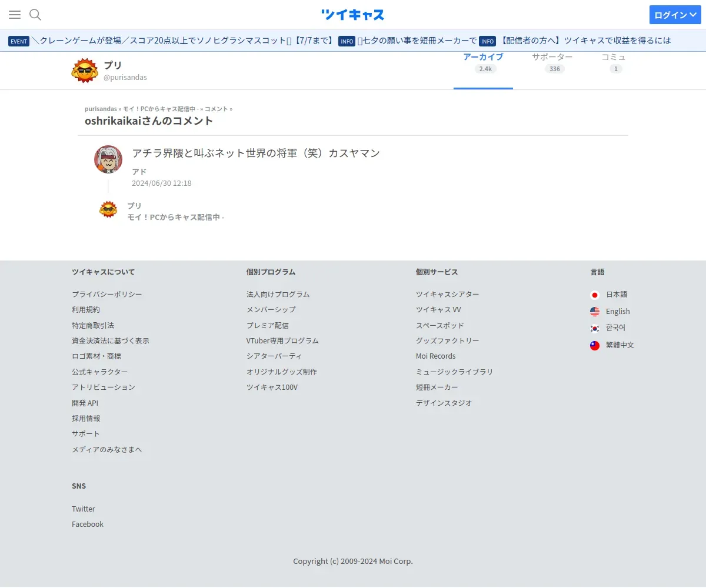Switch language to 한국어
This screenshot has height=588, width=706.
pyautogui.click(x=615, y=328)
